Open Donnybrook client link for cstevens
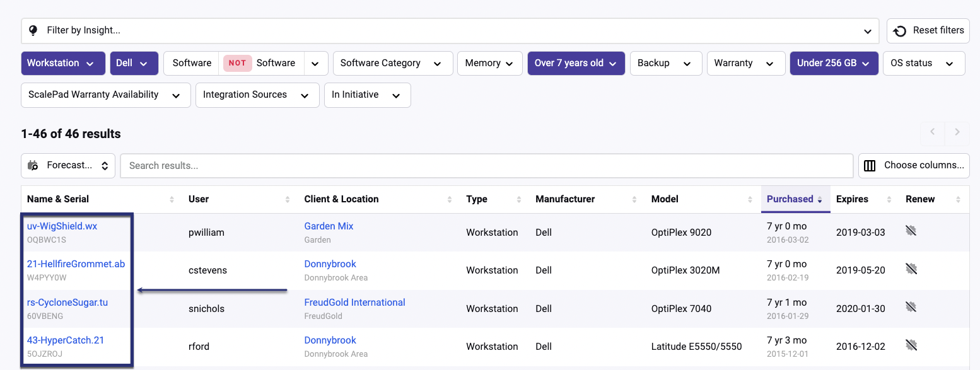The height and width of the screenshot is (370, 980). click(330, 264)
